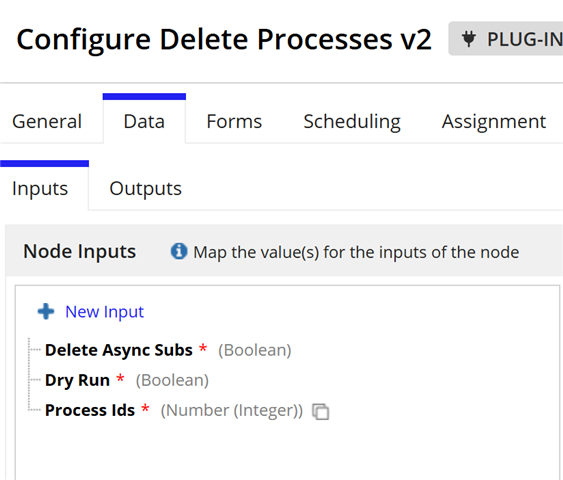Go to the Scheduling tab
This screenshot has width=563, height=480.
point(352,121)
